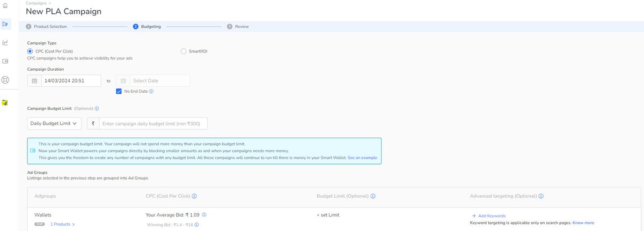Click the Draft badge under Wallets
Image resolution: width=644 pixels, height=231 pixels.
tap(39, 224)
